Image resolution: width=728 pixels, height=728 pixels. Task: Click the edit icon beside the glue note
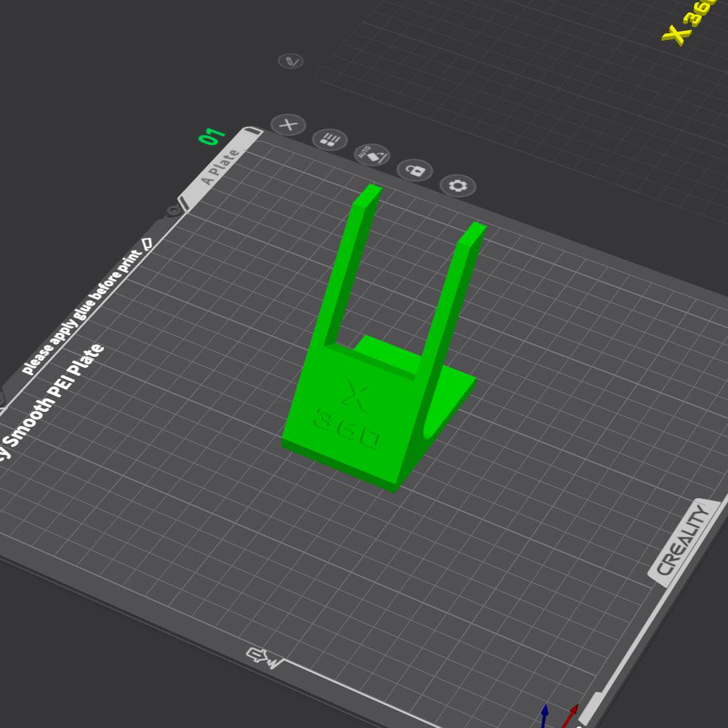point(147,244)
